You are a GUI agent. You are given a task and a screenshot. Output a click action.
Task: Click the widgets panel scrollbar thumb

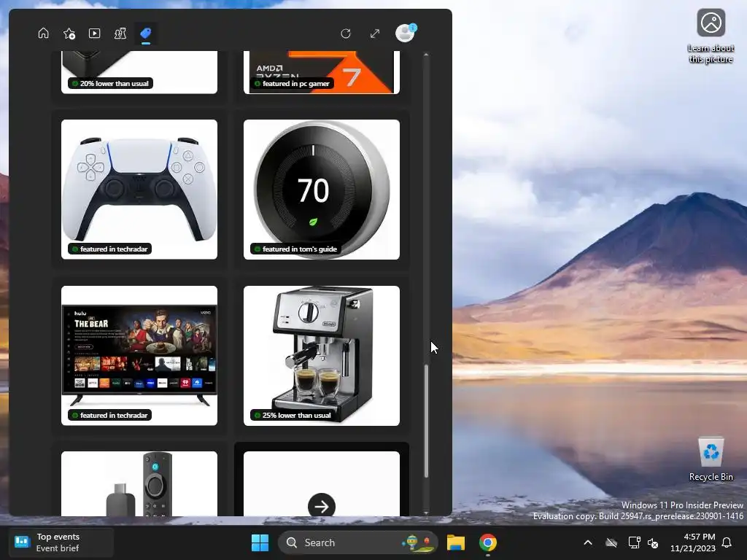point(426,421)
